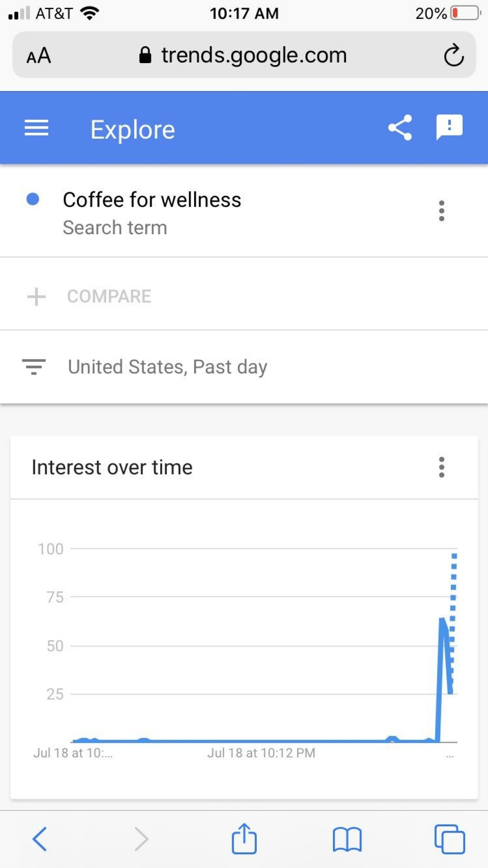Reload the page with Safari refresh icon
The image size is (488, 868).
[x=453, y=55]
